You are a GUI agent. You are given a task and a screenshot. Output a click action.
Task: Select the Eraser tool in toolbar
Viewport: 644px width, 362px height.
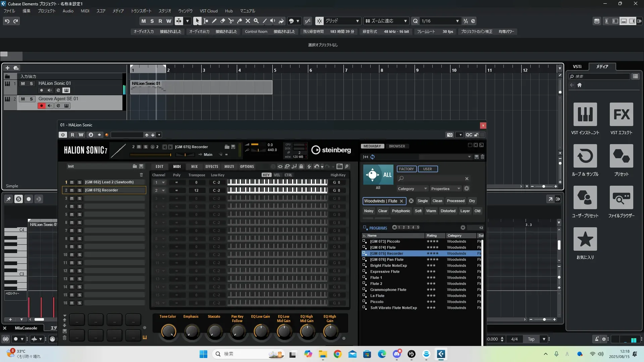(x=222, y=21)
